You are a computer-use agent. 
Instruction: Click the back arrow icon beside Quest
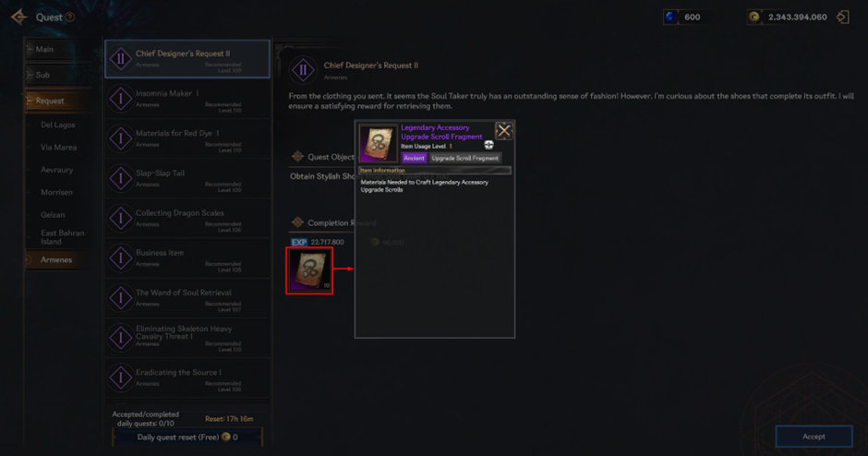18,18
